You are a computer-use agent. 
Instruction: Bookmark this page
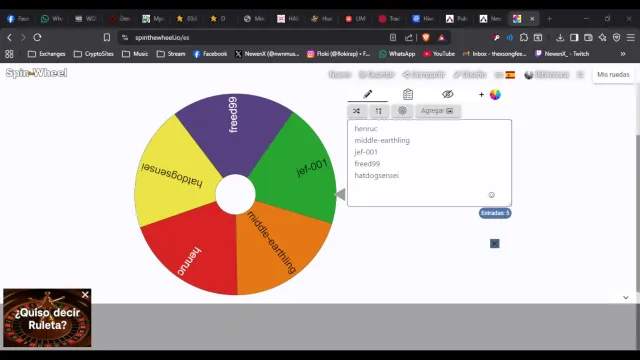click(x=107, y=38)
